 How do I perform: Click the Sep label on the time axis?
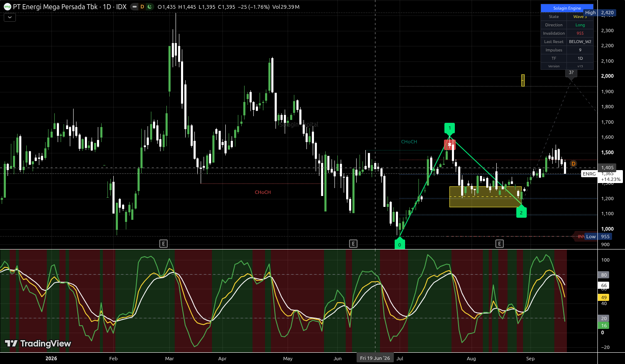[530, 359]
